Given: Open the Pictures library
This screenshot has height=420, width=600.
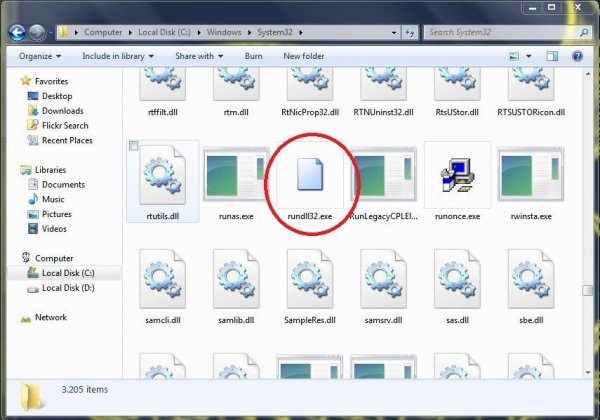Looking at the screenshot, I should point(57,214).
